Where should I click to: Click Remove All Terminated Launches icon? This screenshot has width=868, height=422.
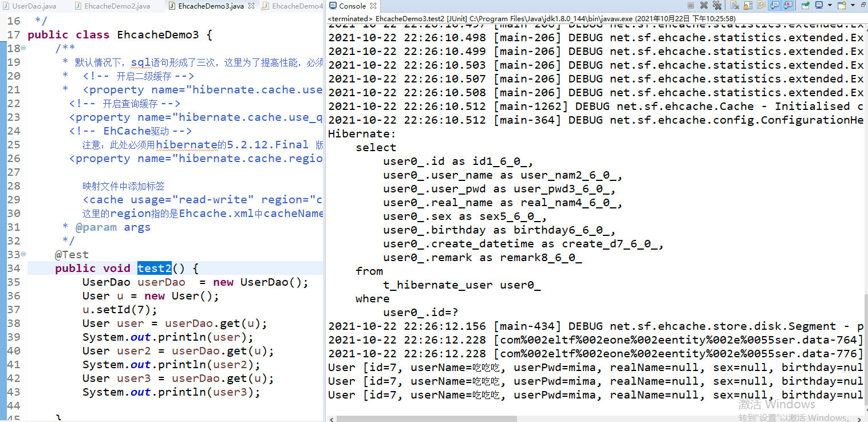[717, 6]
